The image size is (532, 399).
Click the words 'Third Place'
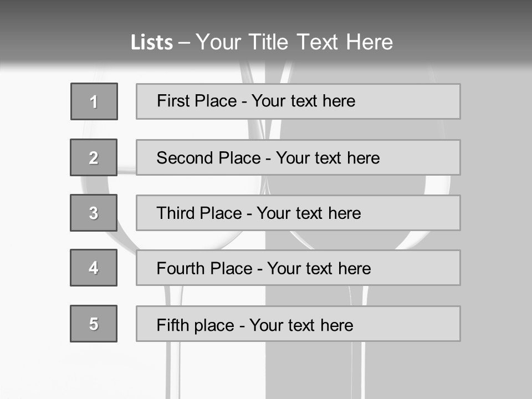(199, 213)
